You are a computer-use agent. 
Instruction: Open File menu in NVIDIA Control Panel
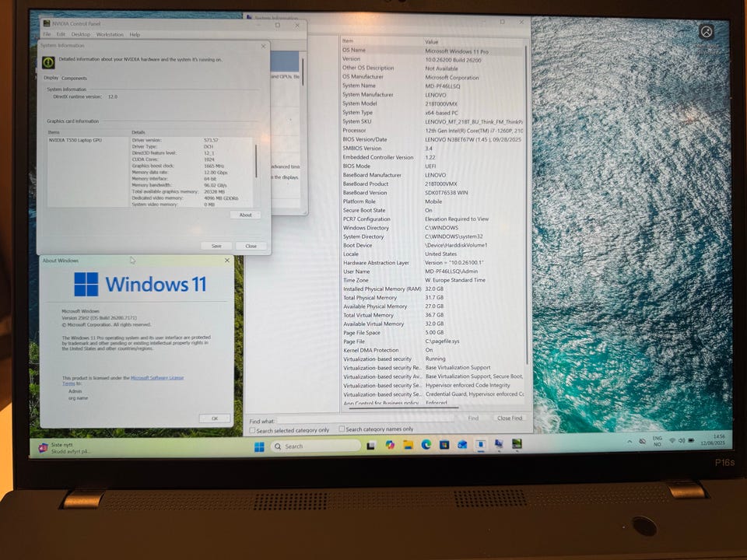click(x=47, y=34)
